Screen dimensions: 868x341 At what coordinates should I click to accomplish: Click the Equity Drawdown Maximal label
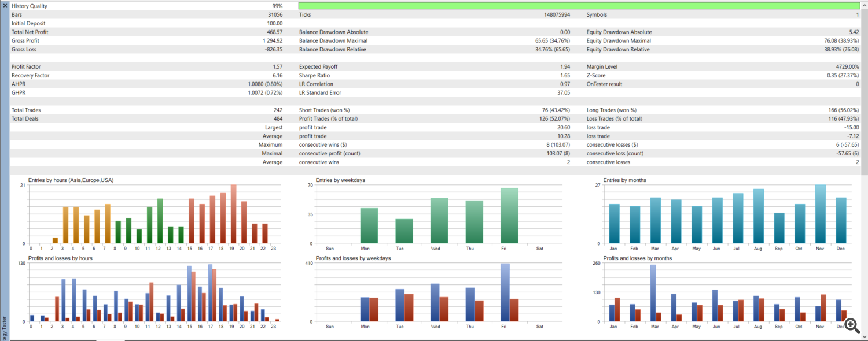(619, 41)
